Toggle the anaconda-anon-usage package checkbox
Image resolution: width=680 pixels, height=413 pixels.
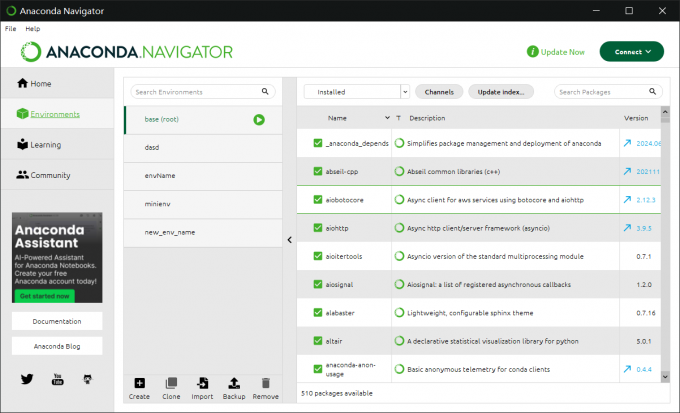pos(318,369)
